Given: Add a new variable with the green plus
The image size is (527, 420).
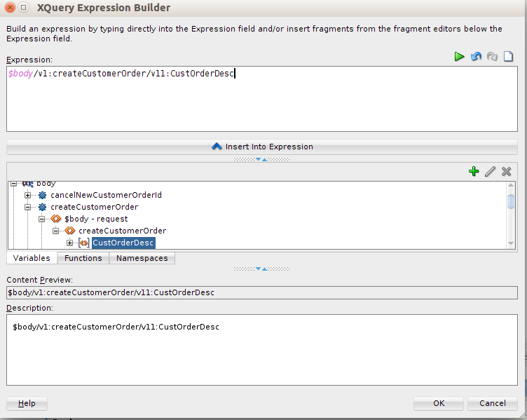Looking at the screenshot, I should pyautogui.click(x=474, y=171).
